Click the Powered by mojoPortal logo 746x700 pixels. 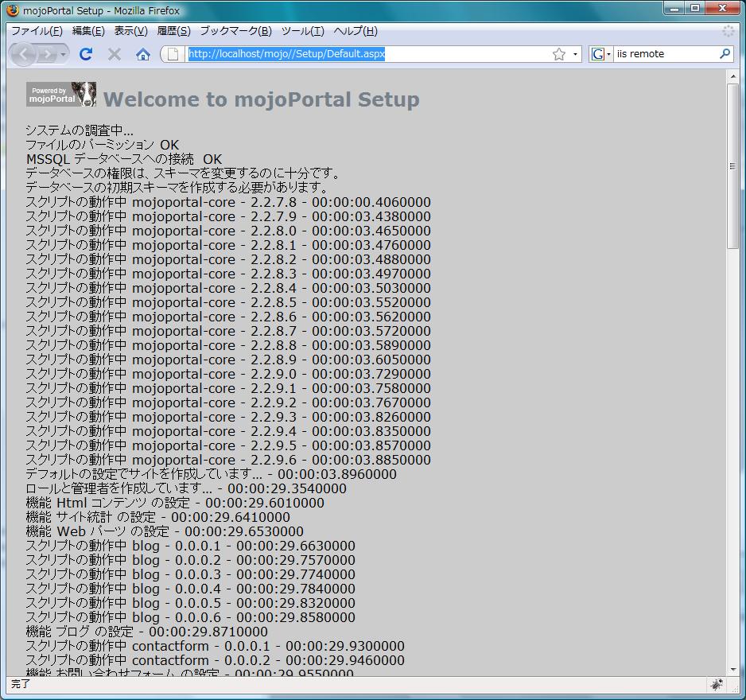tap(61, 94)
